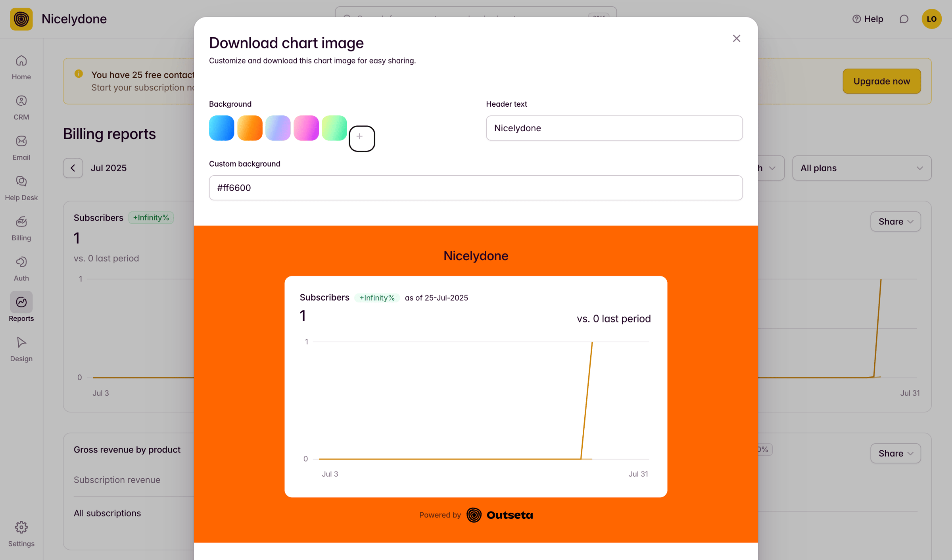Screen dimensions: 952x560
Task: Open Email in the sidebar
Action: [21, 148]
